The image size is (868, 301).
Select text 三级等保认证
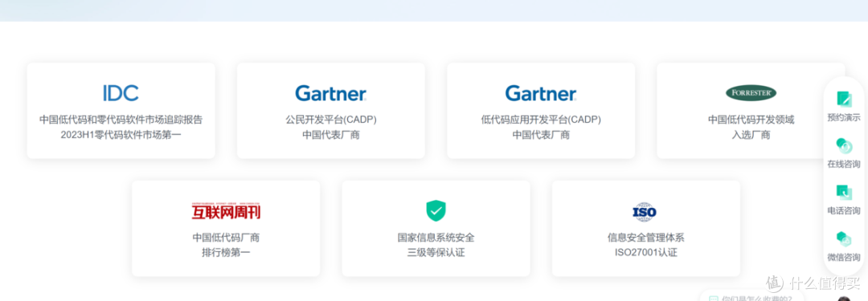[436, 253]
